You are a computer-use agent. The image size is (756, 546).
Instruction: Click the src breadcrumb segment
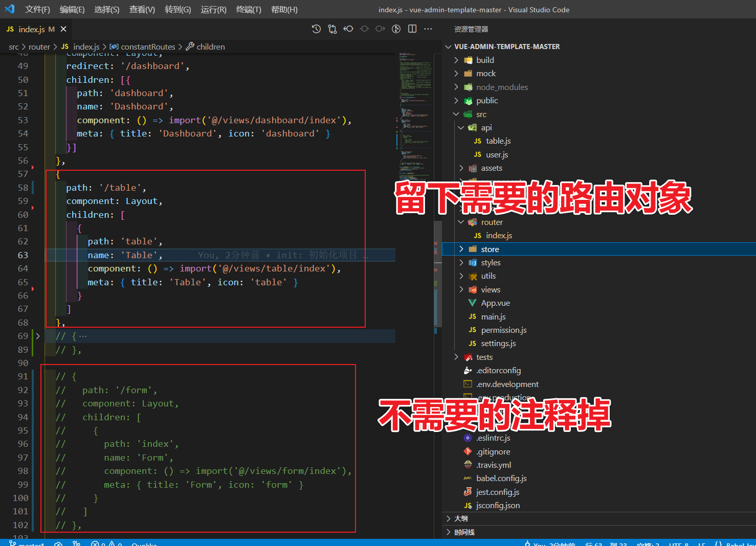pyautogui.click(x=13, y=47)
